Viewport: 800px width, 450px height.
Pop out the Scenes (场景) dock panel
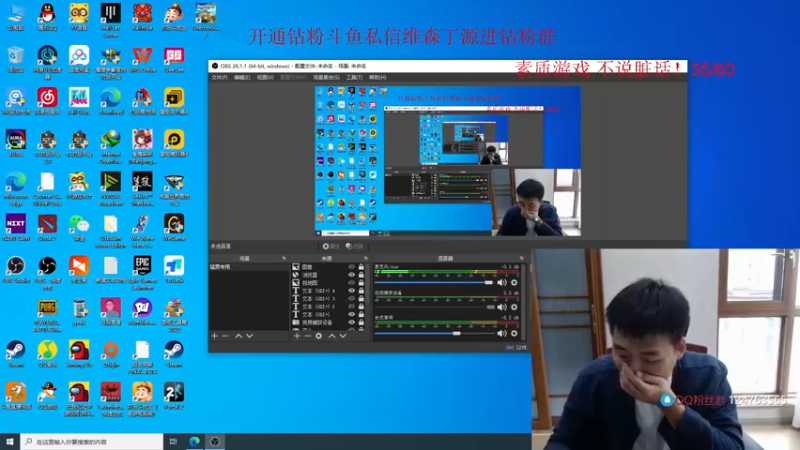click(x=284, y=259)
